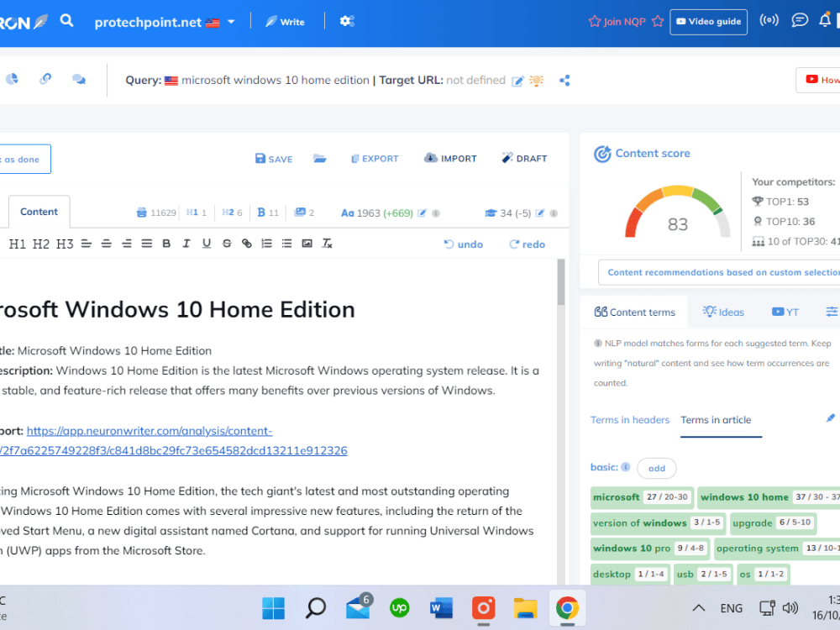
Task: Click the redo button
Action: coord(528,244)
